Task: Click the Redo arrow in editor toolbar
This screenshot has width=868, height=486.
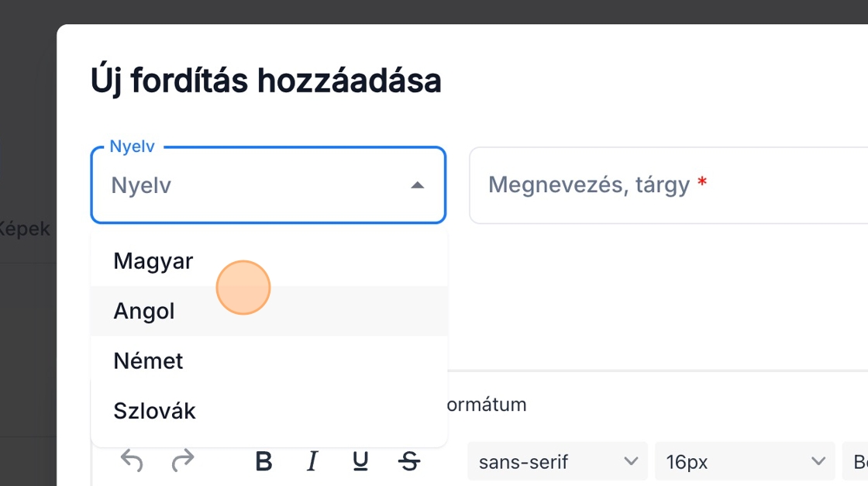Action: click(x=182, y=462)
